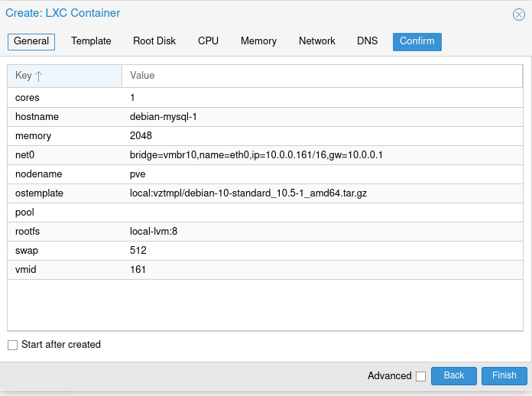Select the hostname debian-mysql-1 row
Image resolution: width=532 pixels, height=396 pixels.
265,117
